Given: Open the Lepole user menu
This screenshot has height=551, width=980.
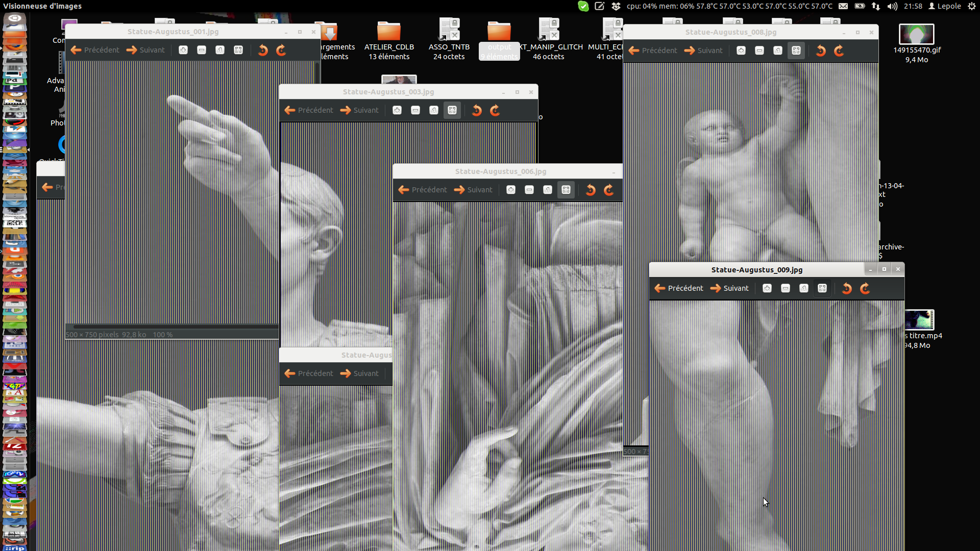Looking at the screenshot, I should (x=944, y=6).
